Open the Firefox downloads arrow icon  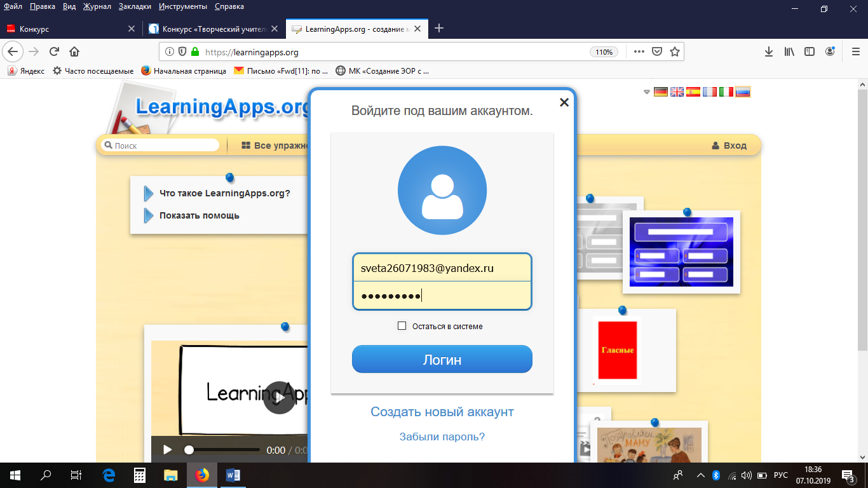tap(768, 52)
